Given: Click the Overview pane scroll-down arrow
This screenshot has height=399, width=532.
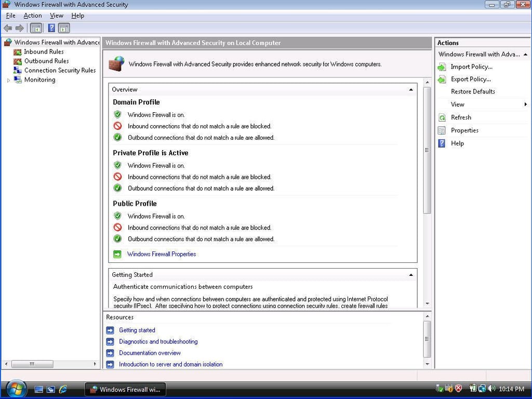Looking at the screenshot, I should pos(428,303).
